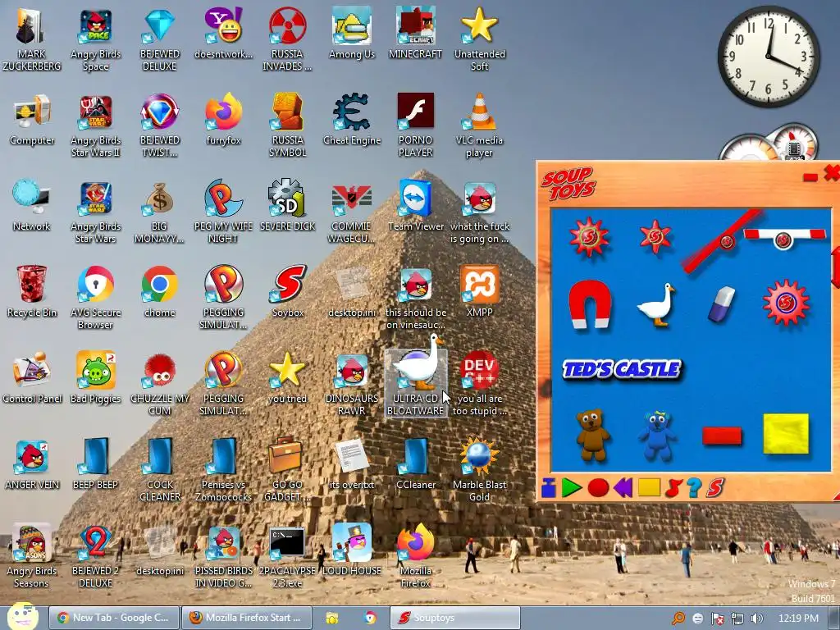Open the Unattended Soft star icon

[479, 39]
